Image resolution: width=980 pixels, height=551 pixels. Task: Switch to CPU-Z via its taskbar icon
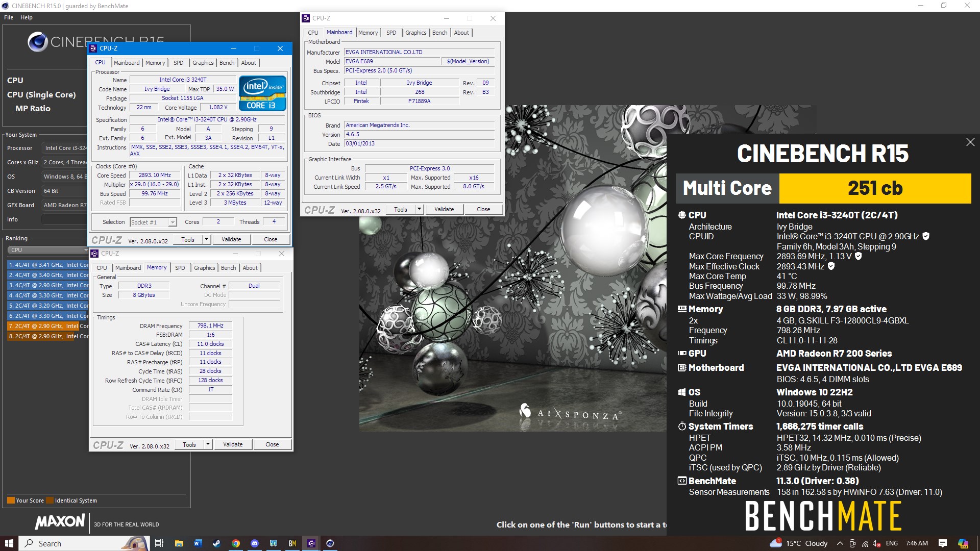tap(311, 543)
